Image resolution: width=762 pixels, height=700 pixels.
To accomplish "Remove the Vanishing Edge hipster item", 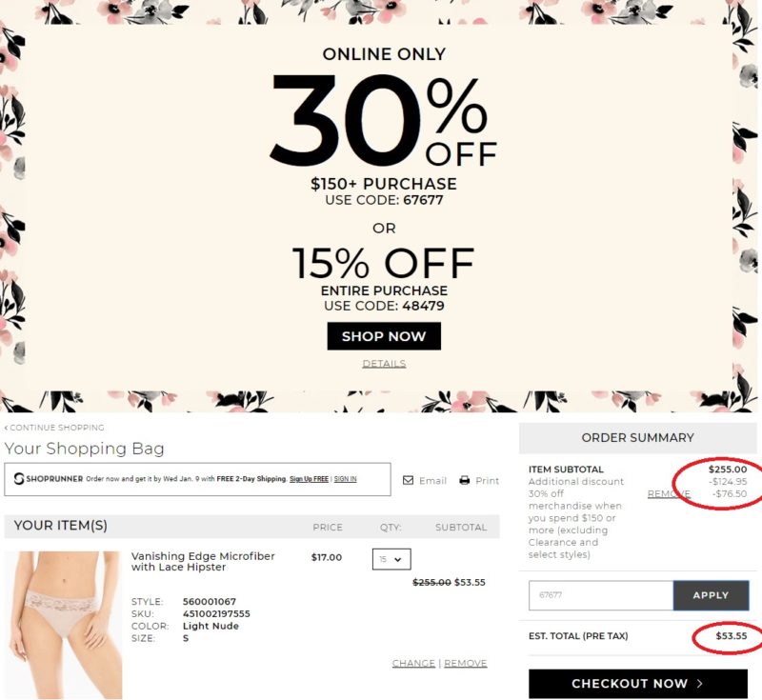I will tap(466, 663).
